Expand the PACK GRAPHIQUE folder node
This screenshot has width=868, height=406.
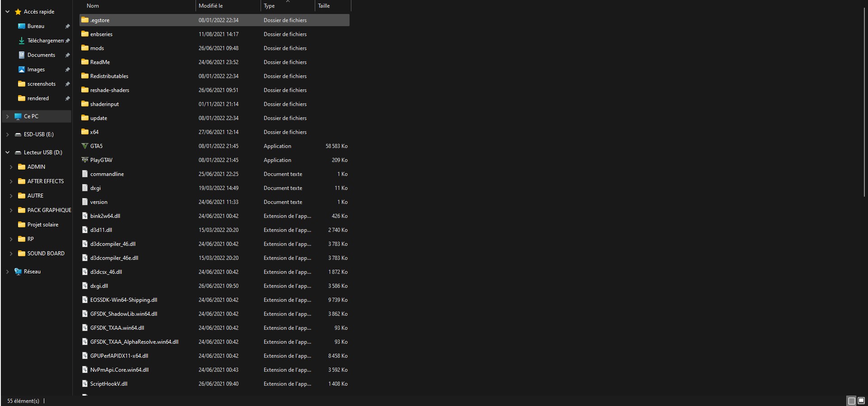(11, 210)
